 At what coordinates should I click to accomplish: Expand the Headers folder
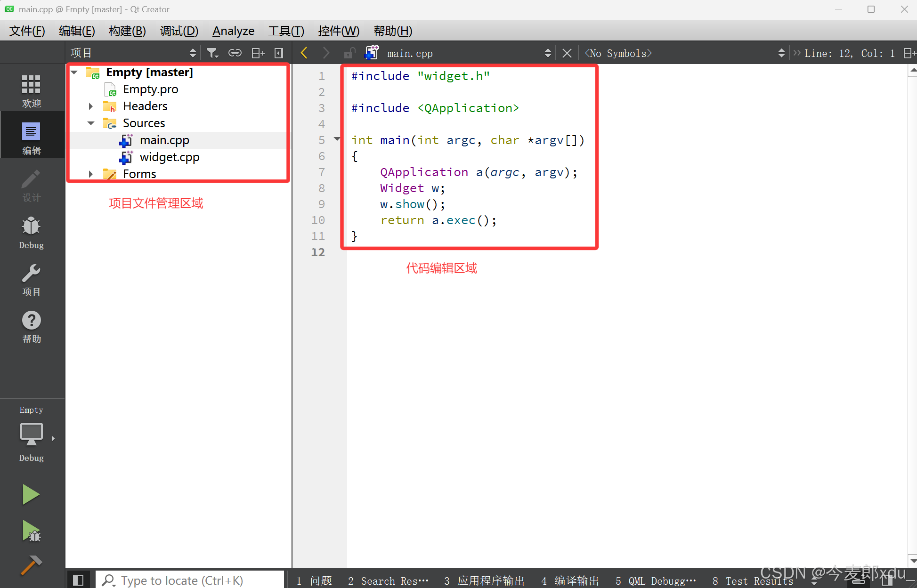click(x=90, y=106)
